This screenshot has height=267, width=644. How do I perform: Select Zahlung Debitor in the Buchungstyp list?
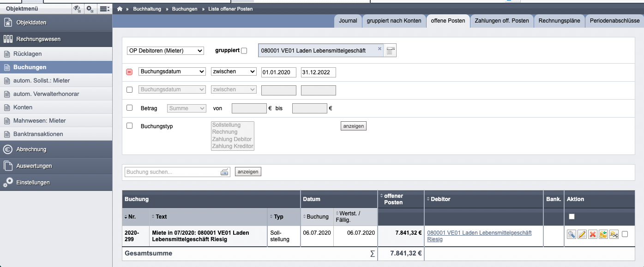click(x=232, y=139)
